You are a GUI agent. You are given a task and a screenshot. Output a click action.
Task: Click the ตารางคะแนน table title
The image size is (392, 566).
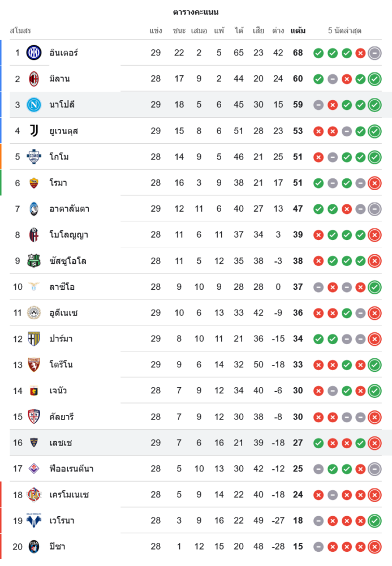(196, 12)
